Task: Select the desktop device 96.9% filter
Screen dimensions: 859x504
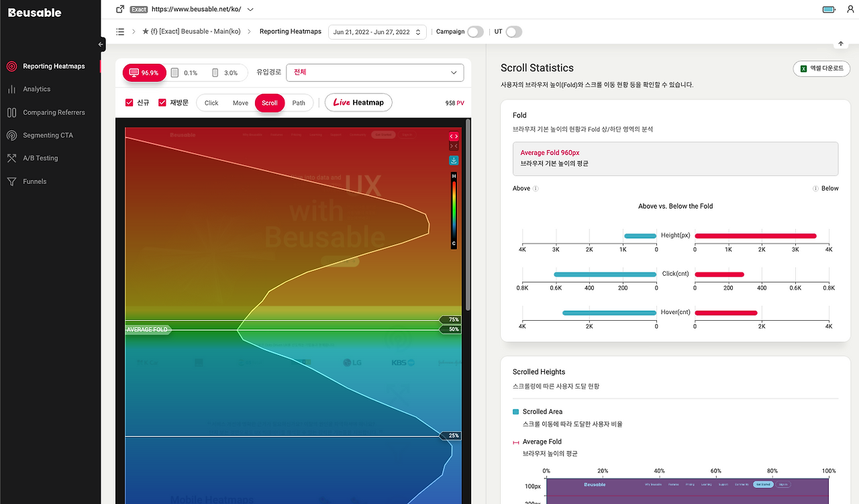Action: click(x=144, y=72)
